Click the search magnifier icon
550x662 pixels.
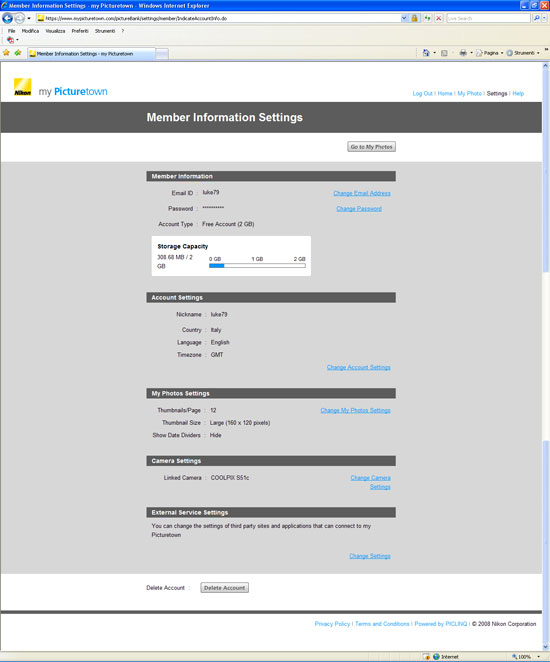536,19
